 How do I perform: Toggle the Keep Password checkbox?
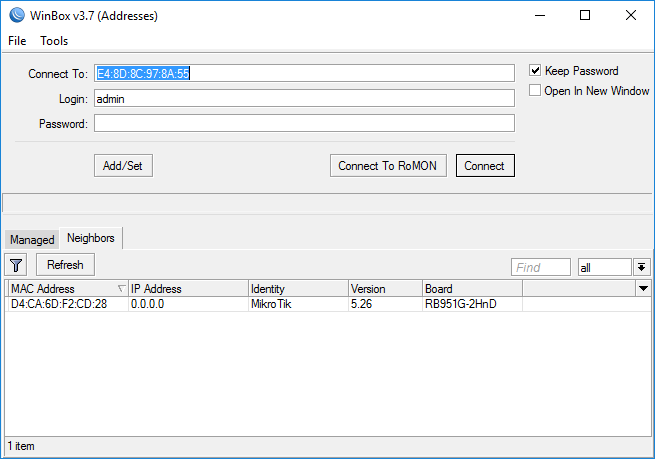coord(535,70)
